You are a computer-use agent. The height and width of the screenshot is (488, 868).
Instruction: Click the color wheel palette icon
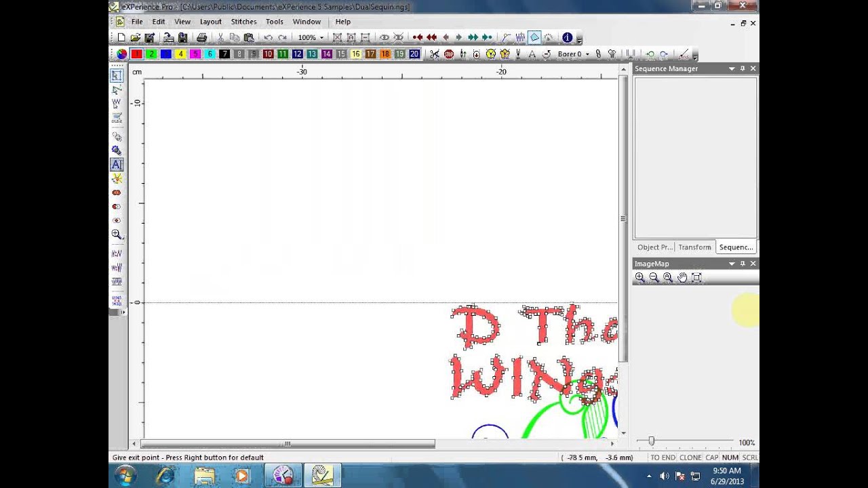tap(122, 54)
